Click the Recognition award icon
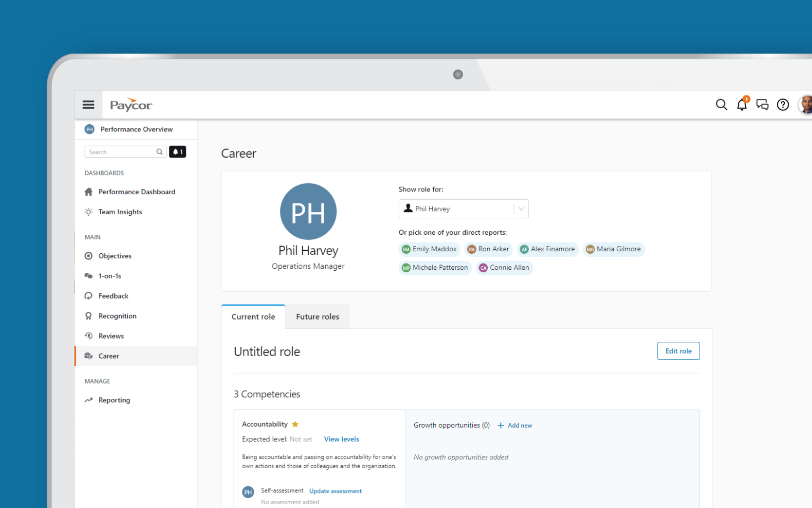The width and height of the screenshot is (812, 508). pos(89,316)
